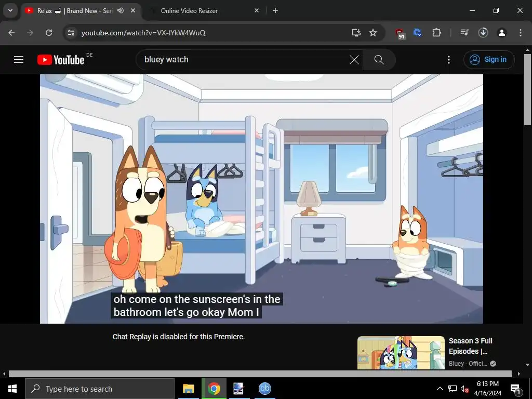Open the Chrome three-dot menu
Image resolution: width=532 pixels, height=399 pixels.
(521, 33)
